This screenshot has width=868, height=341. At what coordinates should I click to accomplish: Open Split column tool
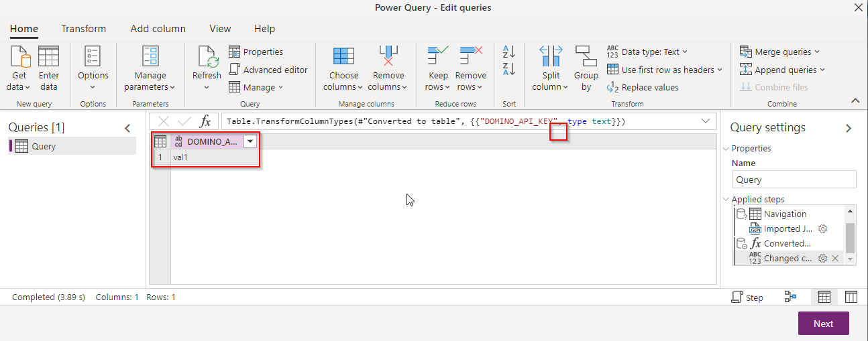point(551,70)
